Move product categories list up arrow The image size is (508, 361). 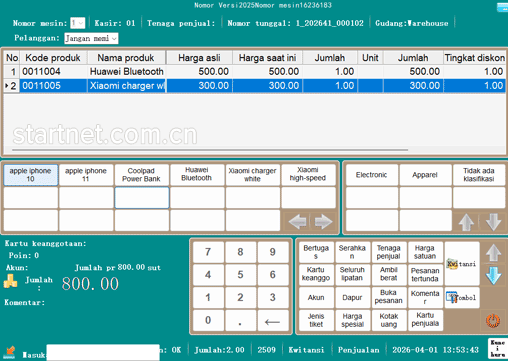tap(466, 221)
